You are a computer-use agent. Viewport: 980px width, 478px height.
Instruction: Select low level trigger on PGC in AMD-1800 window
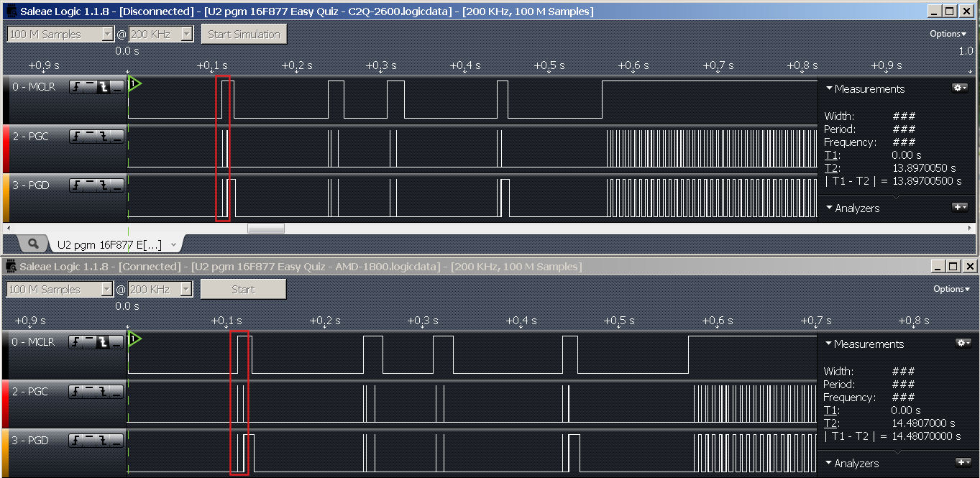click(x=116, y=392)
